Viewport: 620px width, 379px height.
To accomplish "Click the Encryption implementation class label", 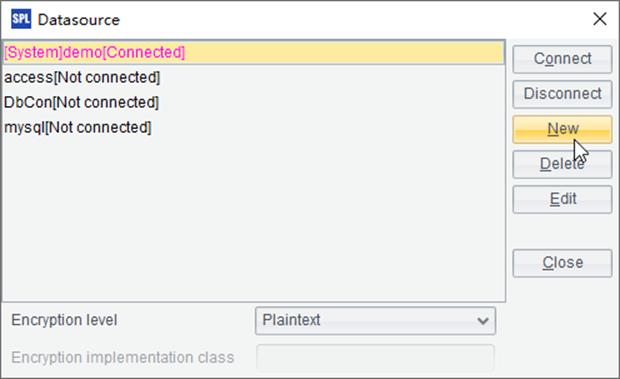I will pos(123,358).
